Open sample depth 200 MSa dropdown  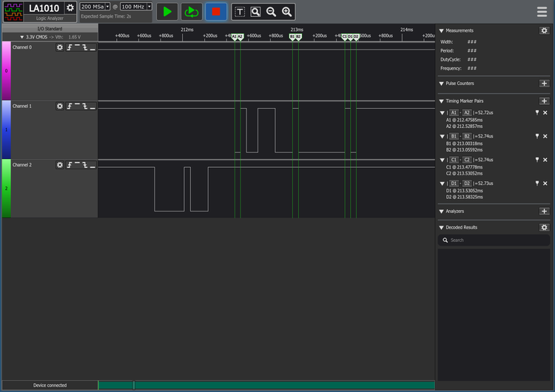[95, 7]
